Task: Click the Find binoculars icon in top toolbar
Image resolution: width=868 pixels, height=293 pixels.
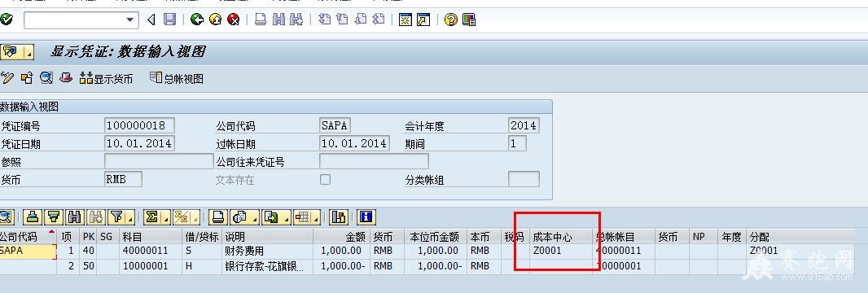Action: point(278,20)
